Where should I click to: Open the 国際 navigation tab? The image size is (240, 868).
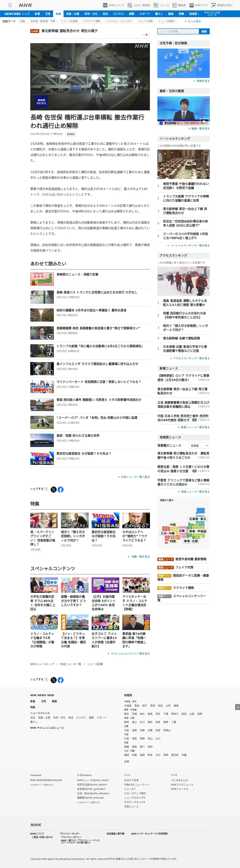tap(131, 14)
